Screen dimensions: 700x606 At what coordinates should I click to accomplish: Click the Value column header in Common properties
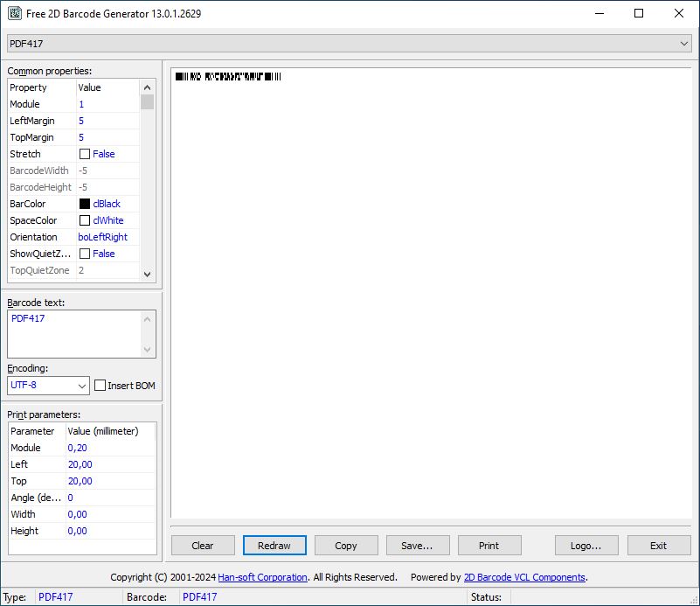tap(108, 87)
